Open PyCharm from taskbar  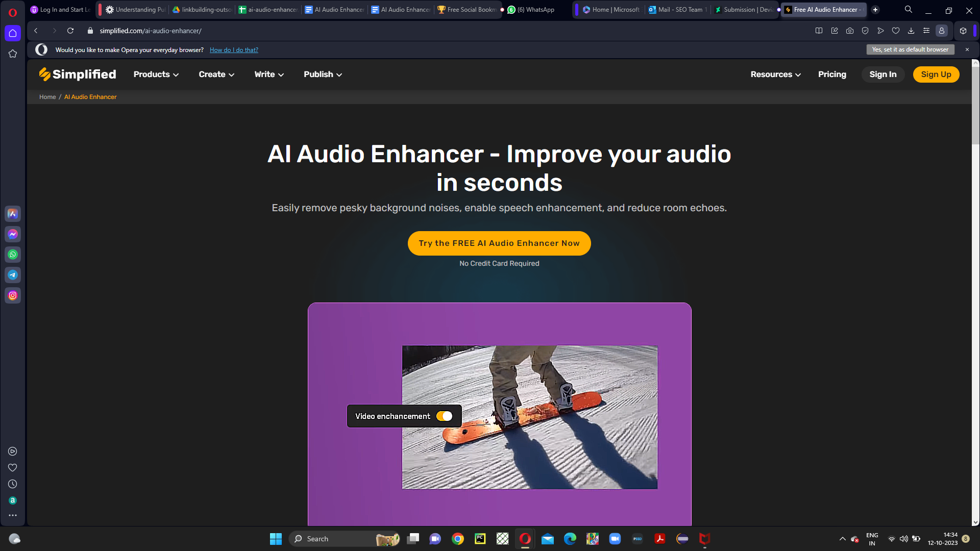click(x=480, y=539)
